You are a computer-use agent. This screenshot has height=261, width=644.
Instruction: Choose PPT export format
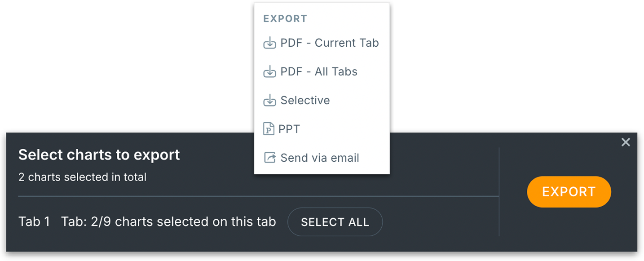click(289, 129)
